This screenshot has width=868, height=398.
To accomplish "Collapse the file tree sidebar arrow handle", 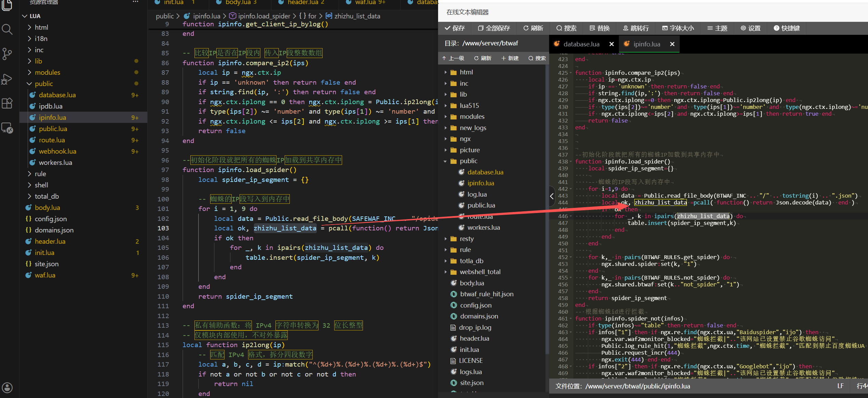I will click(552, 196).
